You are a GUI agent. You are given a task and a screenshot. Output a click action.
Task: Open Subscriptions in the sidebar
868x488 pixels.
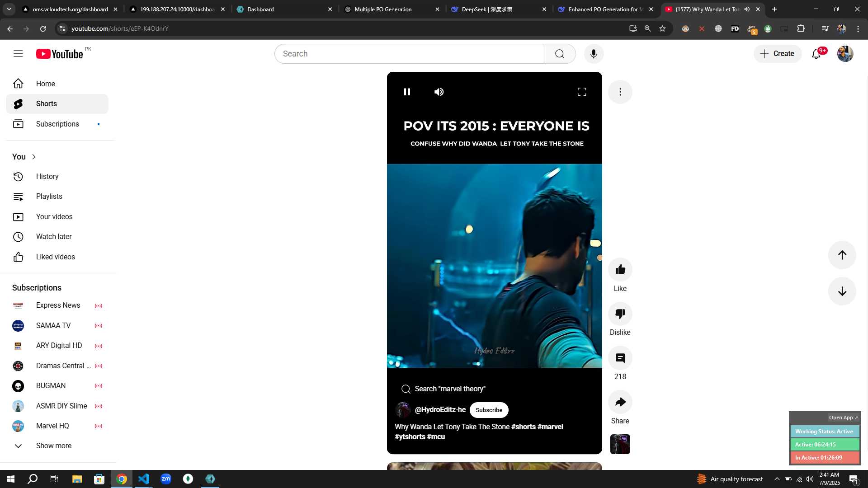(x=57, y=124)
